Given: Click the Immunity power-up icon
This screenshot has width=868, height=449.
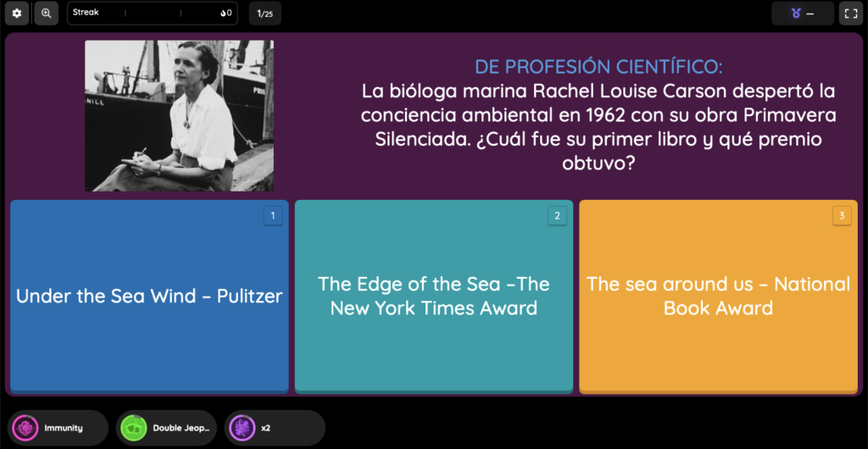Looking at the screenshot, I should [25, 428].
